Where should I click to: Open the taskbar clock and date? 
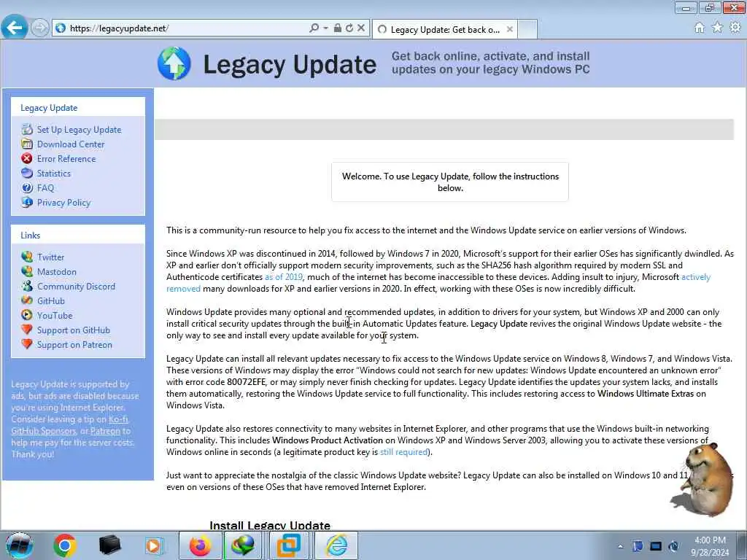pyautogui.click(x=710, y=546)
